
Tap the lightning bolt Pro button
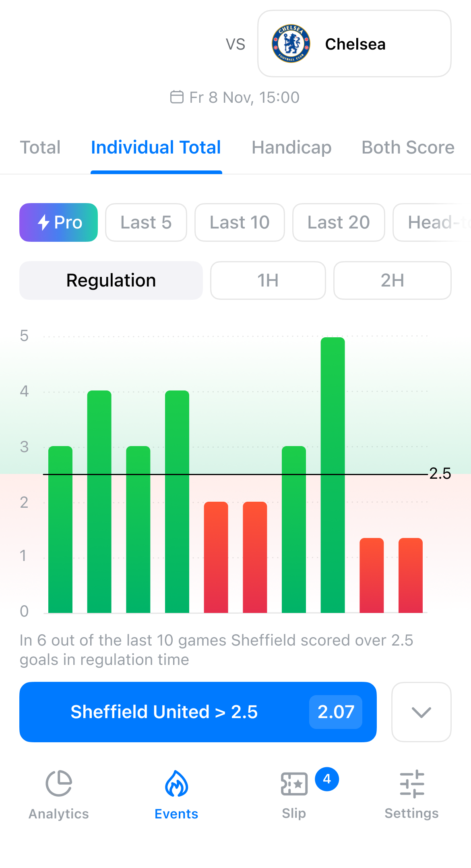[59, 222]
